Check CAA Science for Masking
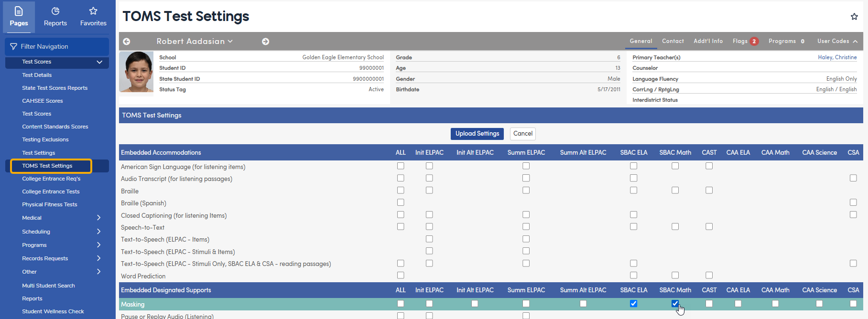 (x=819, y=303)
